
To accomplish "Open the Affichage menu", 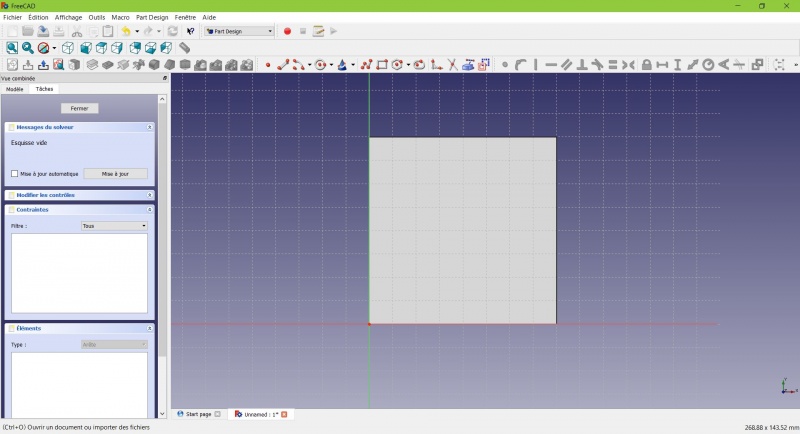I will point(68,17).
